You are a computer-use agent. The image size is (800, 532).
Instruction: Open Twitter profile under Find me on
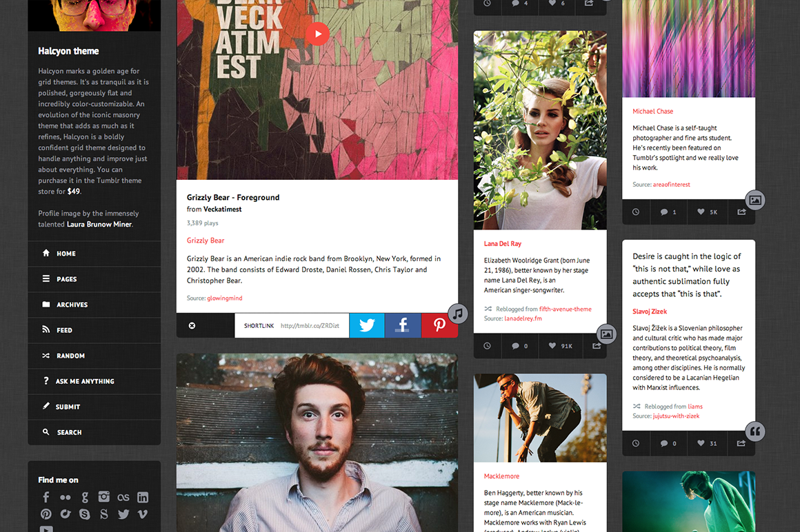[123, 514]
